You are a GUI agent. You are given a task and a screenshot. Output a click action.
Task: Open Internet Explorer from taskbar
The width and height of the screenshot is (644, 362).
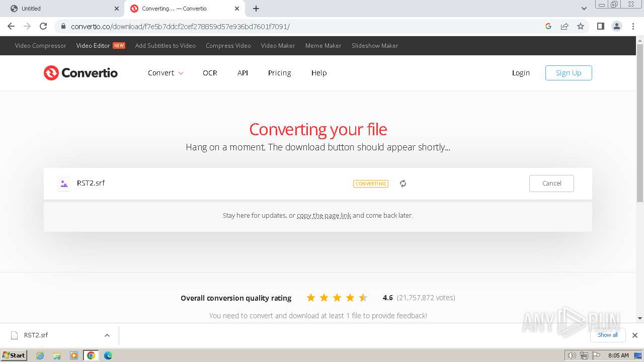point(40,355)
